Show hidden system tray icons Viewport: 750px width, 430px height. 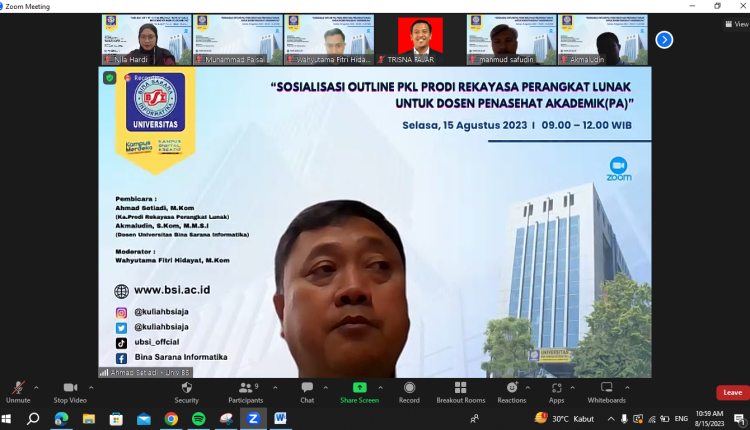611,419
